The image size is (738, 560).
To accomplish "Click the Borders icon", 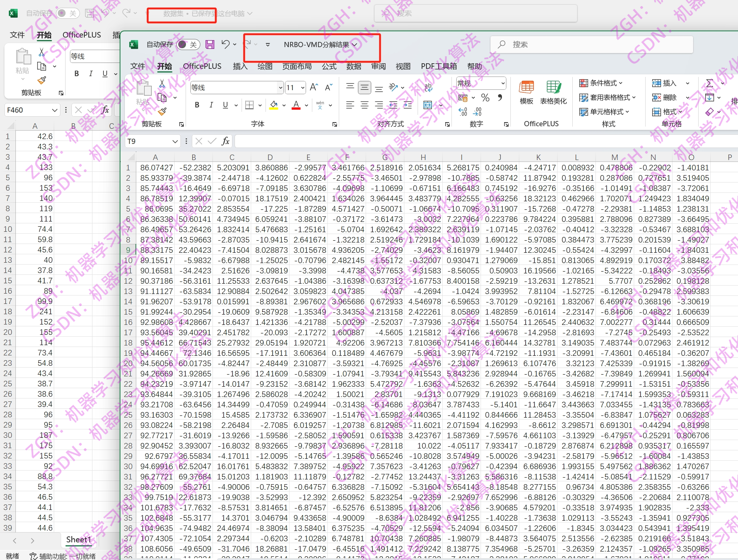I will [x=249, y=105].
